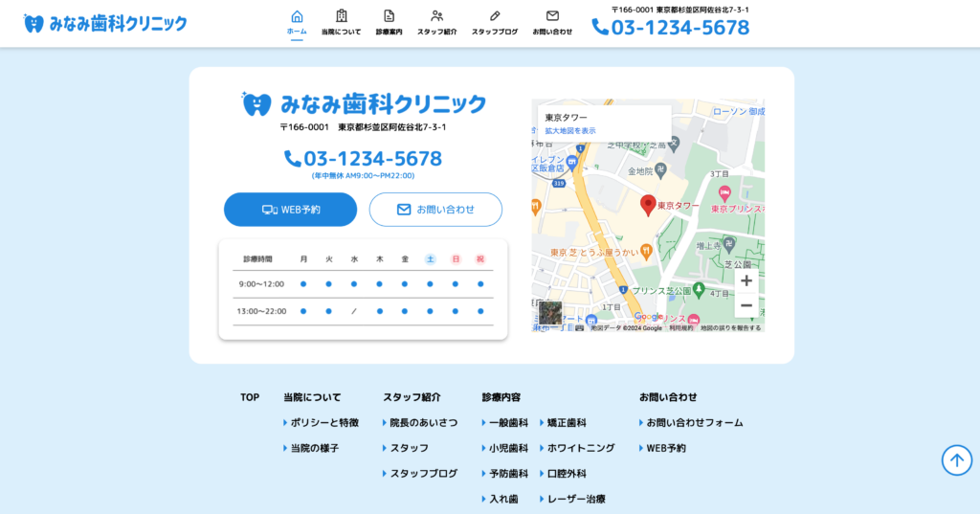Switch to the satellite view thumbnail on the map
The width and height of the screenshot is (980, 514).
[550, 313]
